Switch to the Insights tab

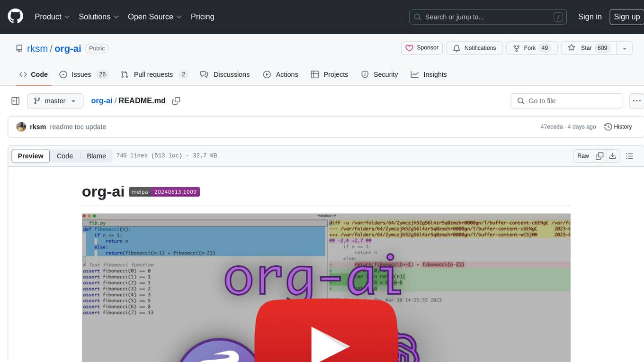pyautogui.click(x=429, y=74)
